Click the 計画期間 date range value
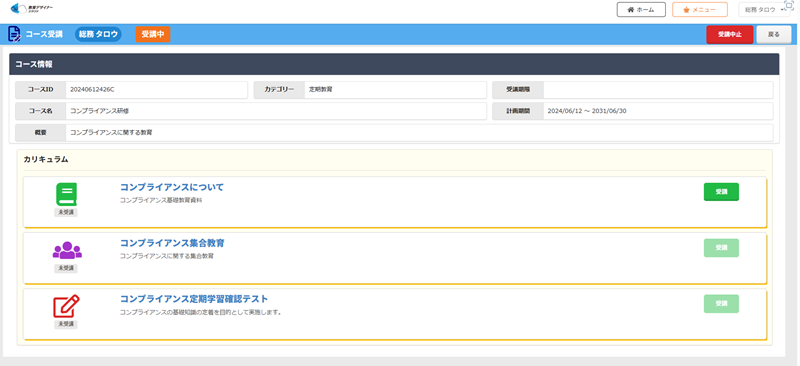The height and width of the screenshot is (366, 800). point(587,111)
